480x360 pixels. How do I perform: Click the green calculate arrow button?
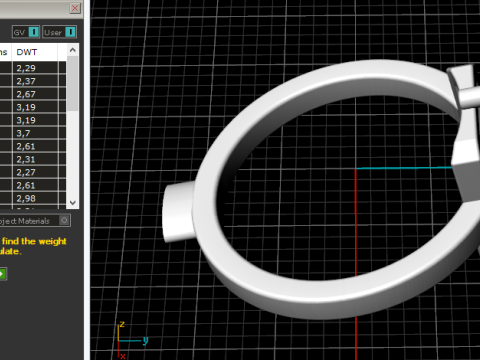(x=3, y=274)
